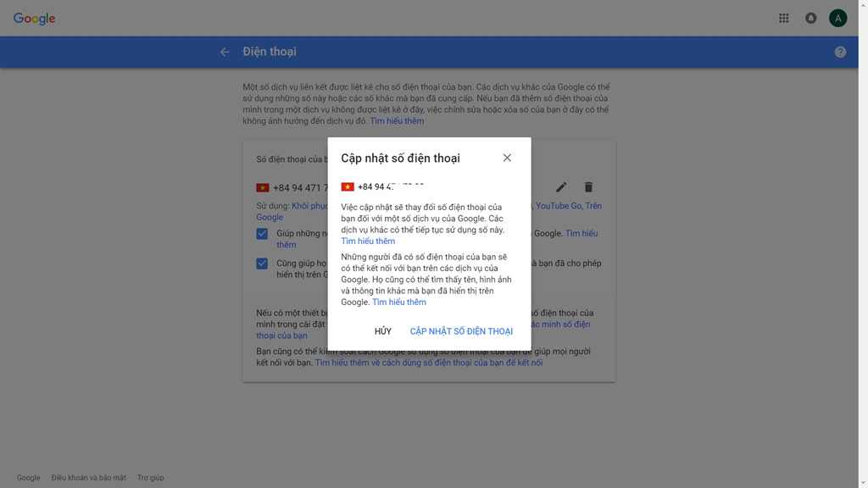Viewport: 868px width, 488px height.
Task: Open second Tìm hiểu thêm link in dialog
Action: (x=399, y=302)
